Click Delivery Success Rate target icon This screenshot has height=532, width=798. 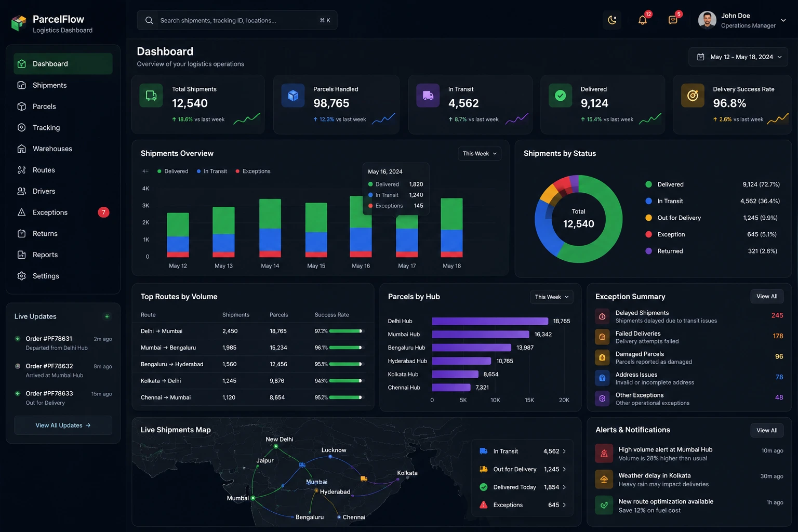click(693, 96)
